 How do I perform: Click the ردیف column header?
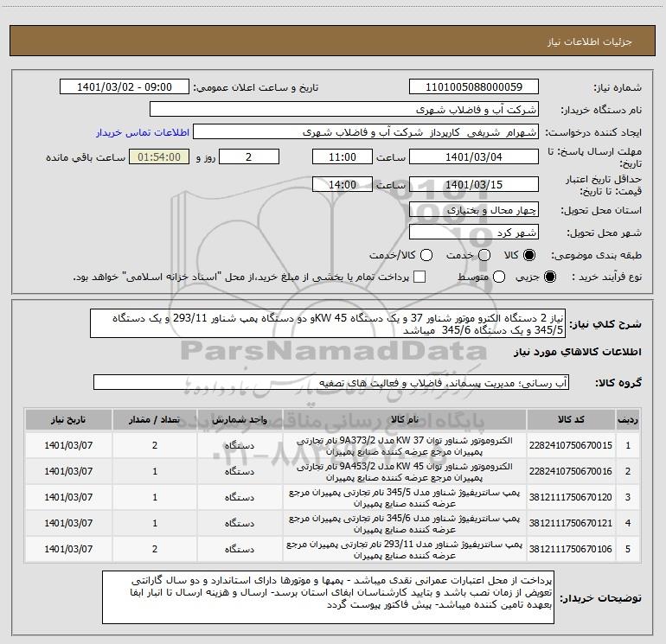pos(628,420)
